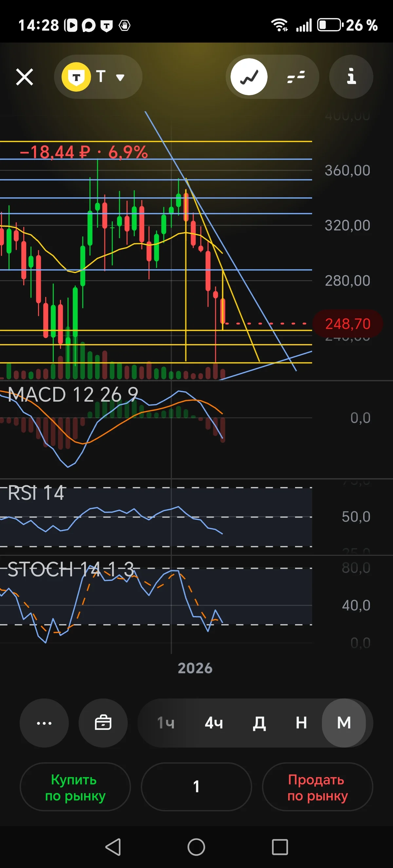Tap Android recent apps square button
393x868 pixels.
pyautogui.click(x=280, y=847)
